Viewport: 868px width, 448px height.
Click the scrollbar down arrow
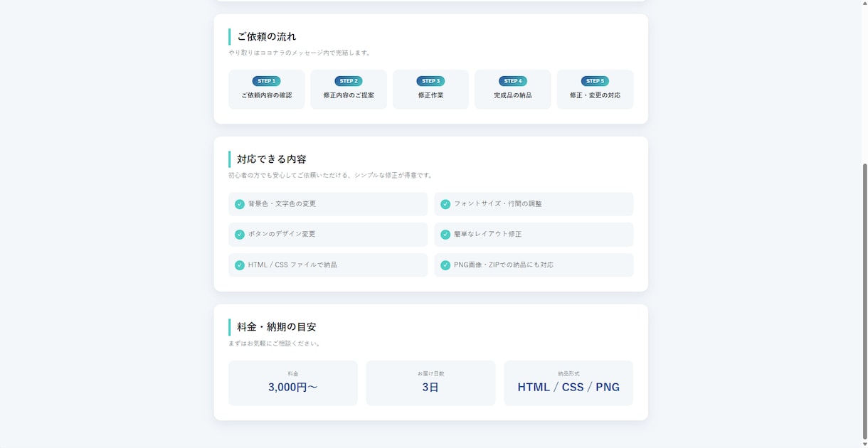[864, 444]
